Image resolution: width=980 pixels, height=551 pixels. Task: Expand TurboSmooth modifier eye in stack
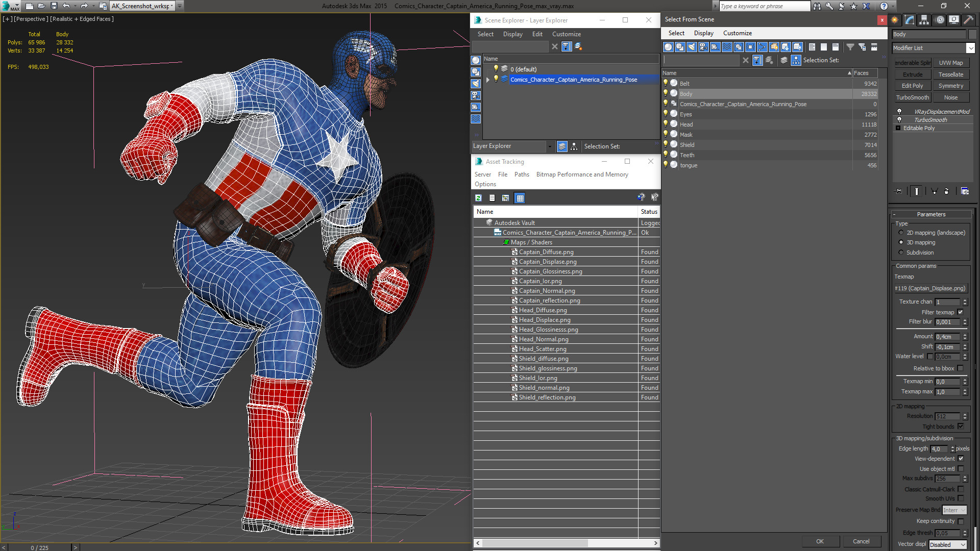click(899, 120)
